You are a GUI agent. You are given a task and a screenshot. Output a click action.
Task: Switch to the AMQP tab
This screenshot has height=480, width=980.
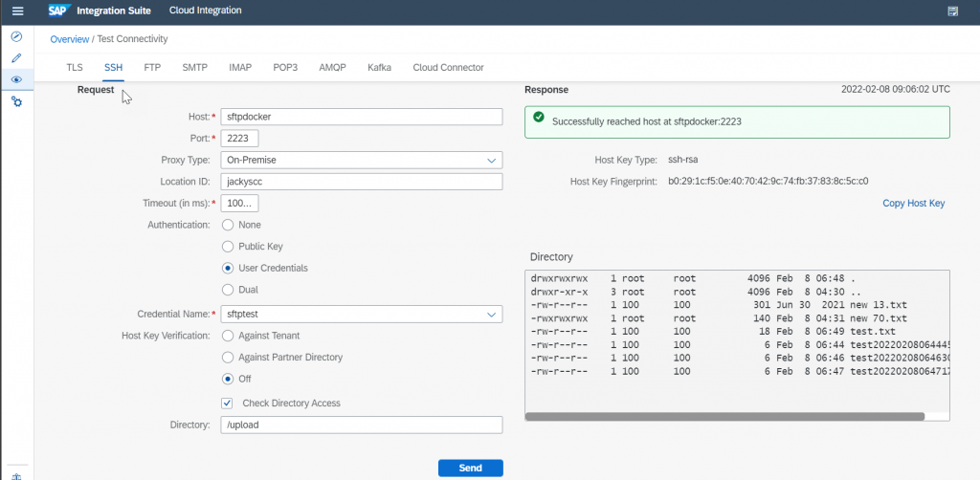332,68
